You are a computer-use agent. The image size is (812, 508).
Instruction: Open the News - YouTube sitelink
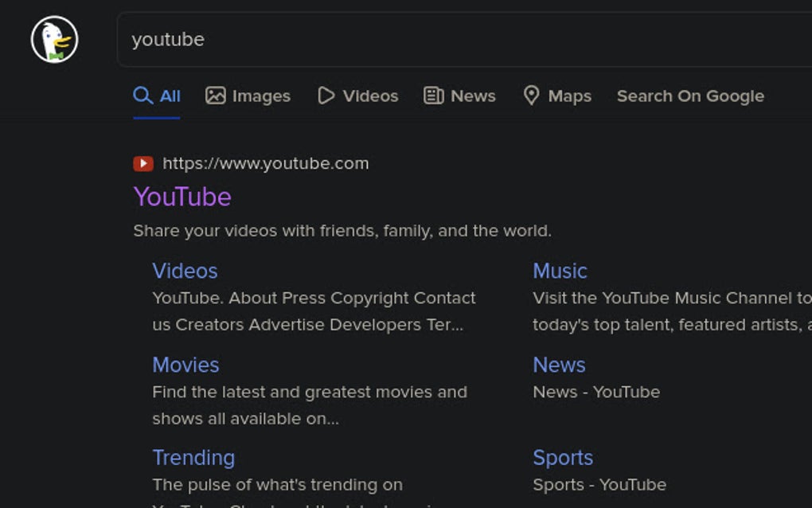coord(560,365)
